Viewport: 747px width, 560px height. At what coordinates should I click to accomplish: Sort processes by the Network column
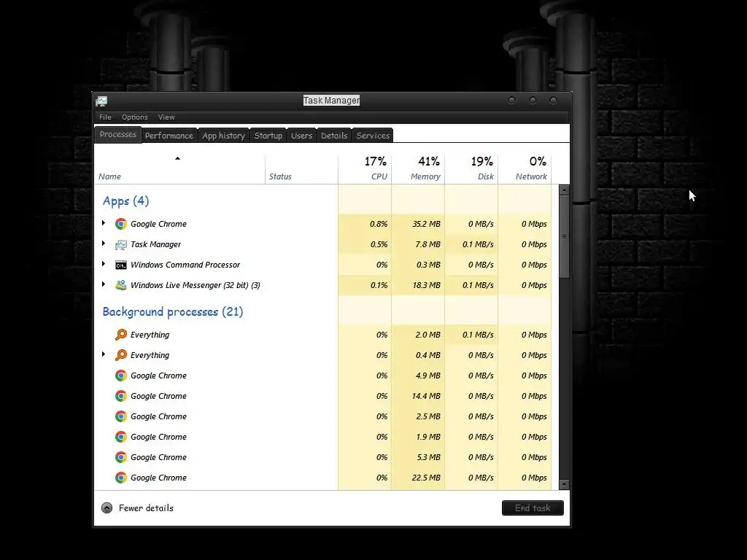point(525,168)
